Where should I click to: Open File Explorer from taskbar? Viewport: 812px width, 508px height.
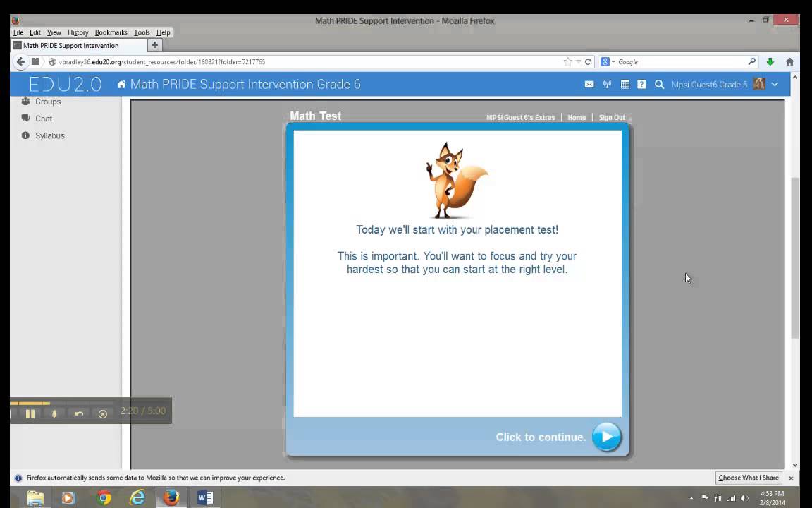(35, 498)
